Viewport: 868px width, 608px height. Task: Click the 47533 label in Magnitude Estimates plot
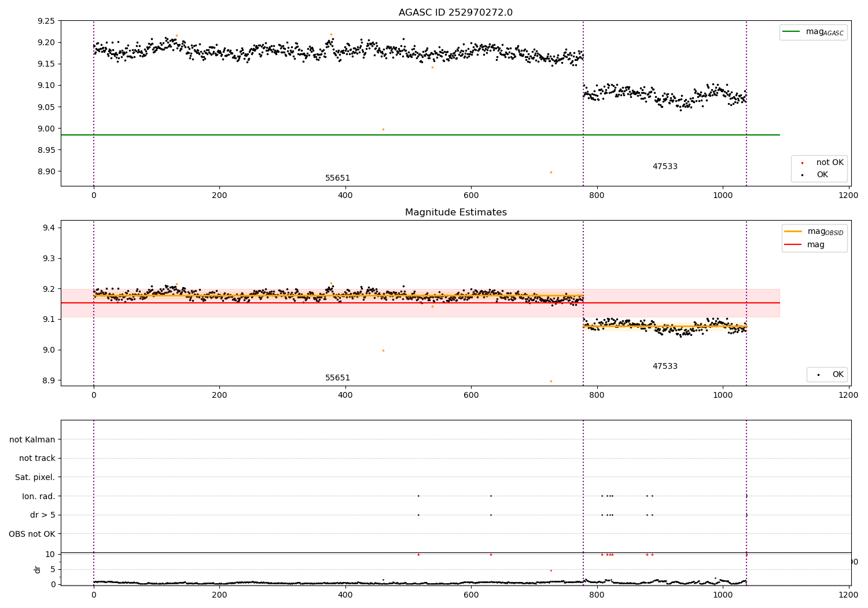click(x=665, y=367)
